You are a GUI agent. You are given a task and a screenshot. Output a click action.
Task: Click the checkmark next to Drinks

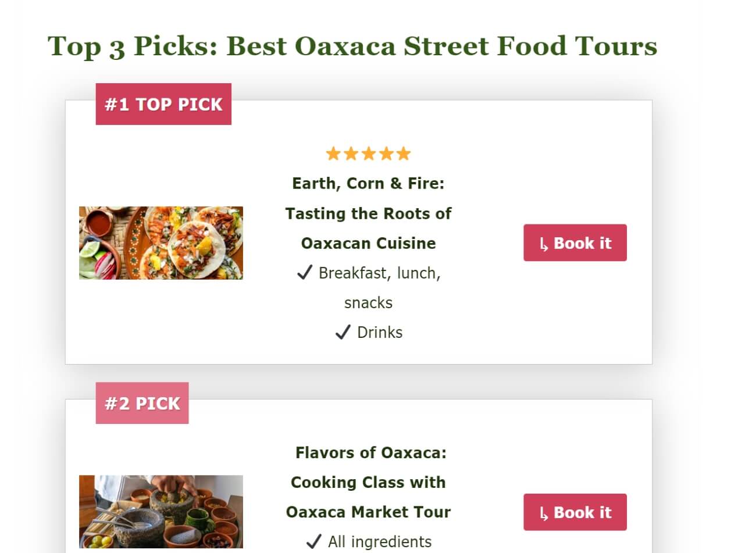(x=343, y=332)
